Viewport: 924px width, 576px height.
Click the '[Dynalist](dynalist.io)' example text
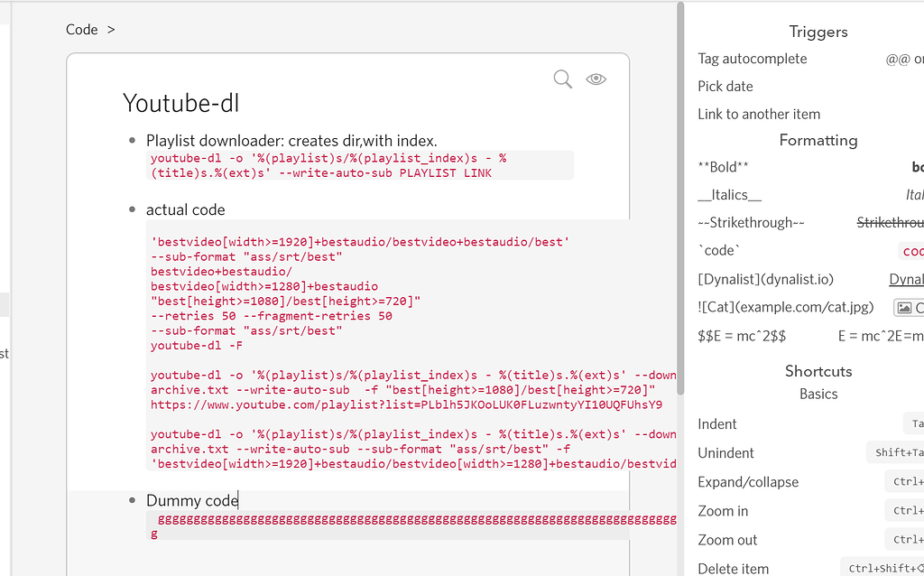[765, 280]
